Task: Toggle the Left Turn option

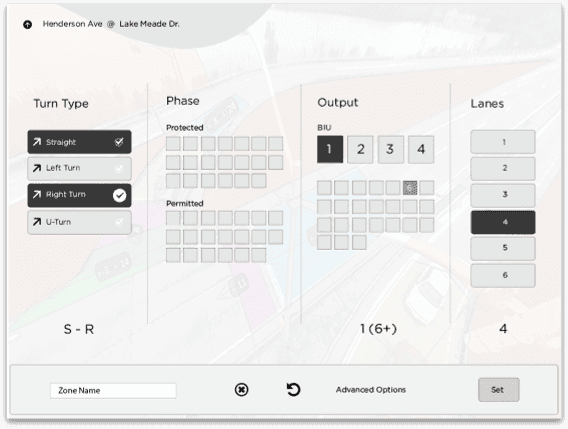Action: (x=79, y=168)
